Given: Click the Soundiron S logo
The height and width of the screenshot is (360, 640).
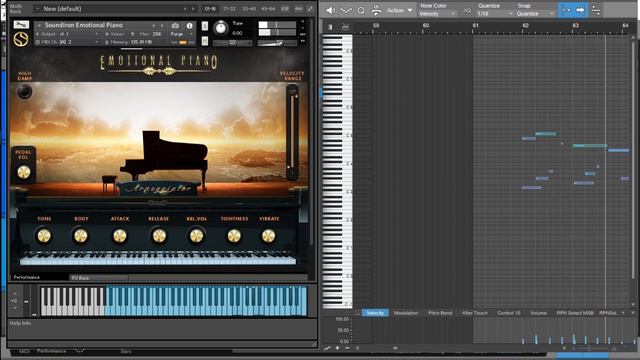Looking at the screenshot, I should 21,39.
